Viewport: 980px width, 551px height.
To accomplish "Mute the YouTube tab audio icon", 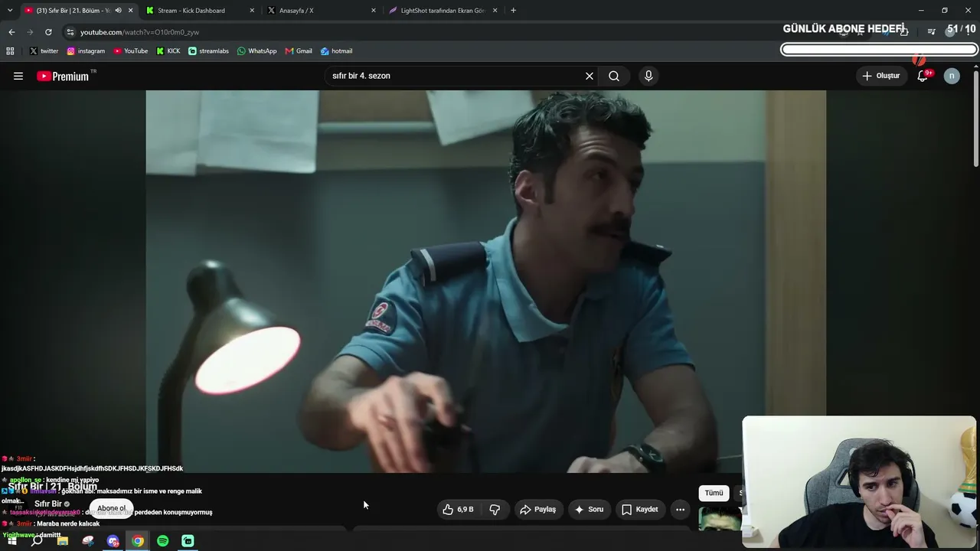I will click(118, 11).
